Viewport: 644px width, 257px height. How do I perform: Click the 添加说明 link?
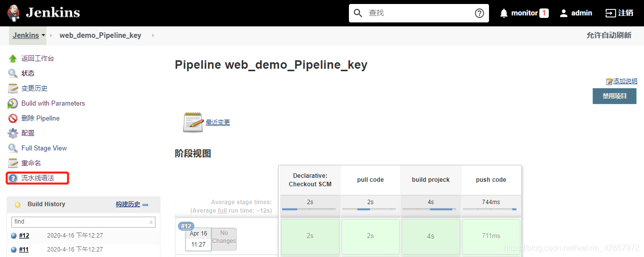tap(625, 81)
